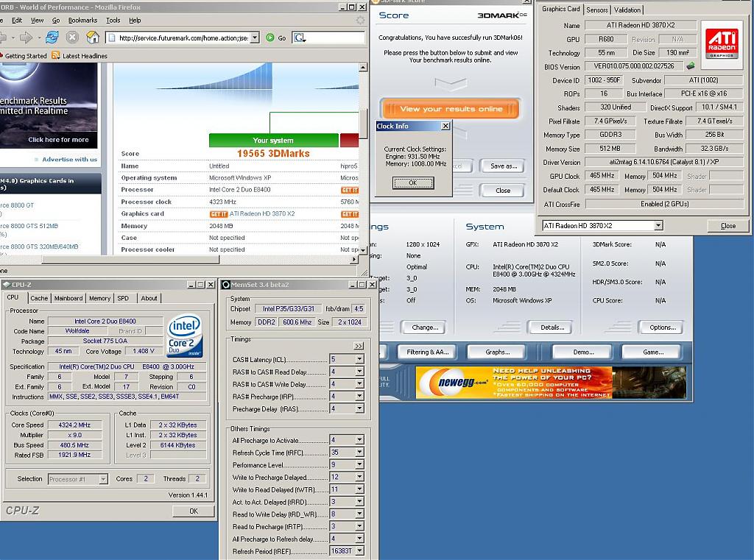Click the 19565 3DMarks score text

coord(273,153)
